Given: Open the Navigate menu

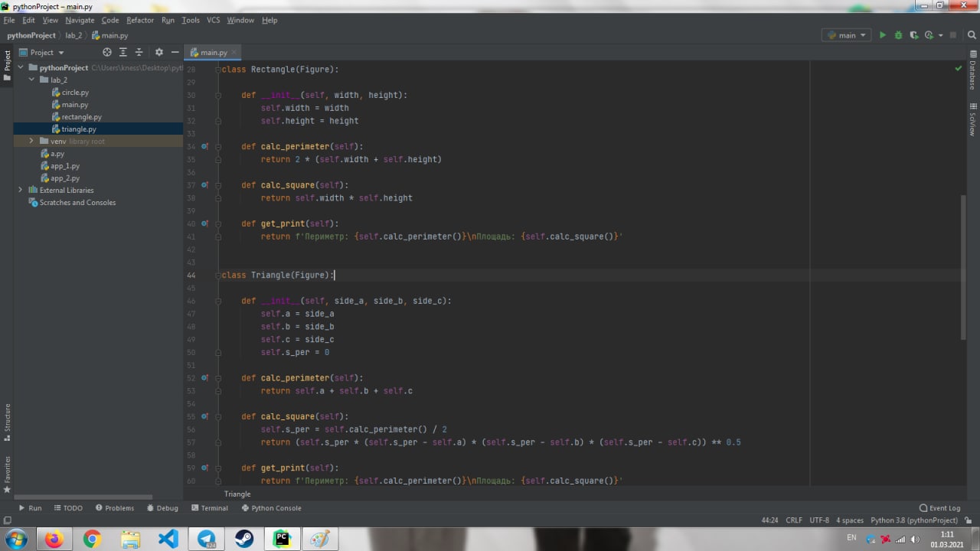Looking at the screenshot, I should tap(80, 20).
